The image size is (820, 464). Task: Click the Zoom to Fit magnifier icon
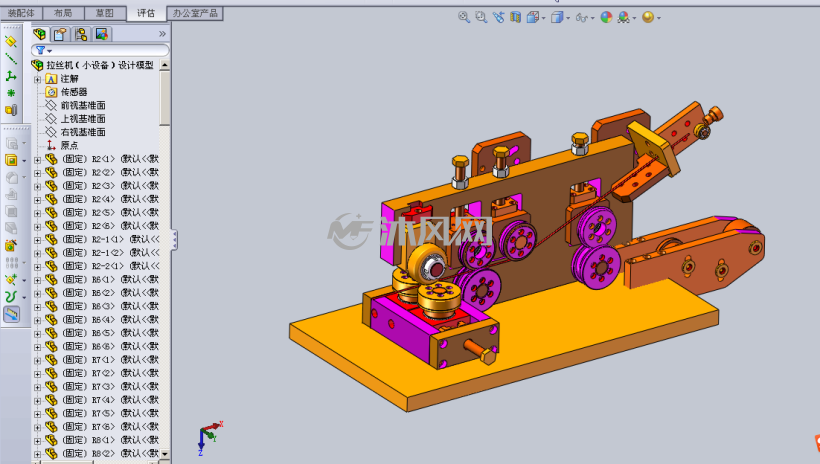pyautogui.click(x=463, y=17)
